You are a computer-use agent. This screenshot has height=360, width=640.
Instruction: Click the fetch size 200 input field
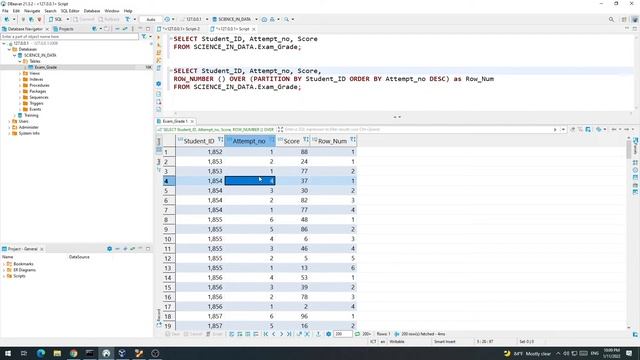(x=342, y=334)
